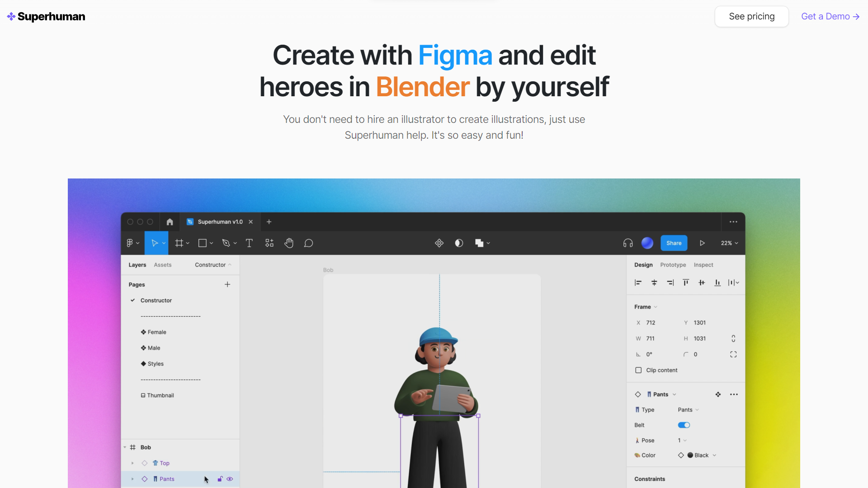Screen dimensions: 868x488
Task: Open the Type Pants value dropdown
Action: [x=688, y=410]
